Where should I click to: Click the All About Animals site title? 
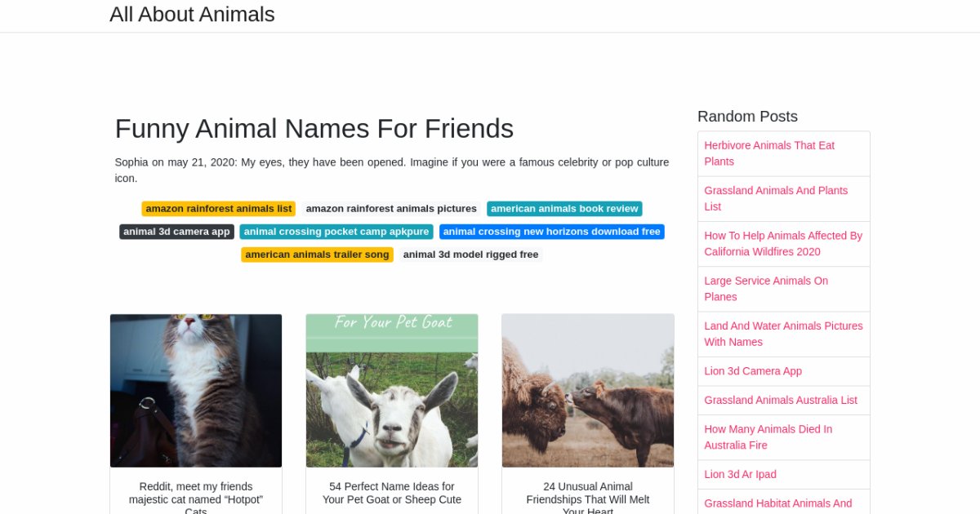click(x=192, y=15)
